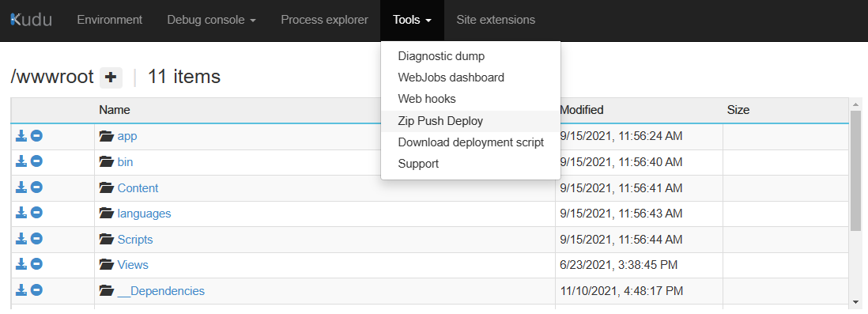Click the folder icon beside bin
This screenshot has height=314, width=868.
(x=106, y=161)
